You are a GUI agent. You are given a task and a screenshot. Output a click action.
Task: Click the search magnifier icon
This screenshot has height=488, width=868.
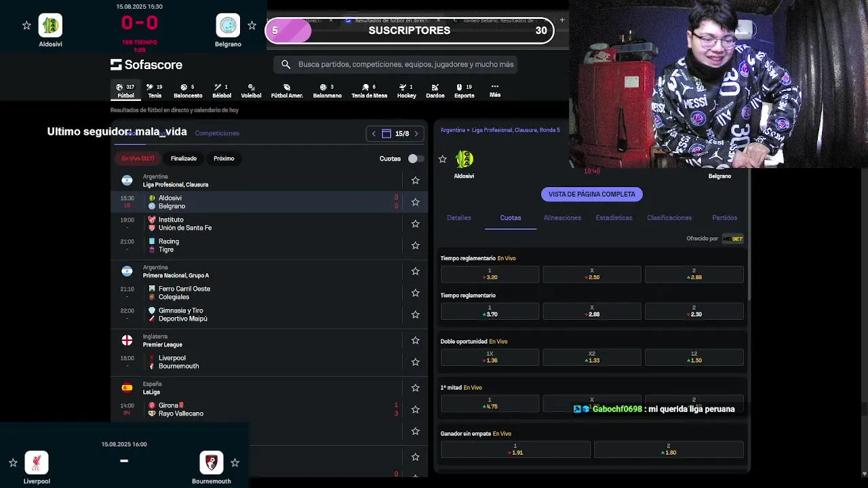pos(285,64)
